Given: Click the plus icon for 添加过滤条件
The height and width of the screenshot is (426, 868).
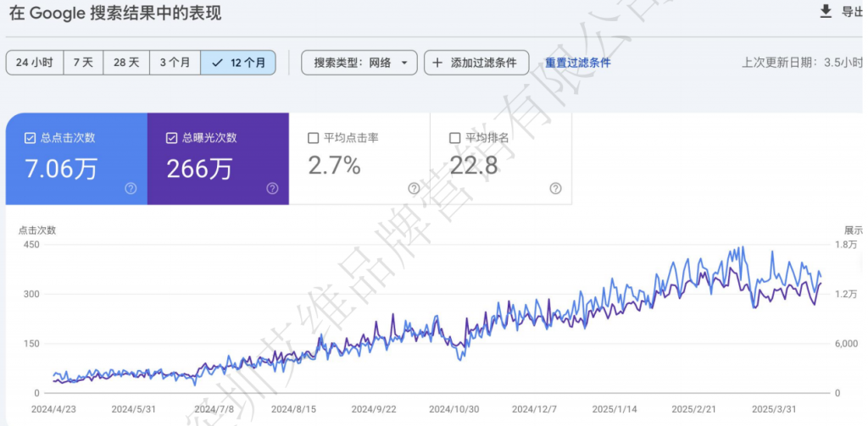Looking at the screenshot, I should (x=437, y=63).
